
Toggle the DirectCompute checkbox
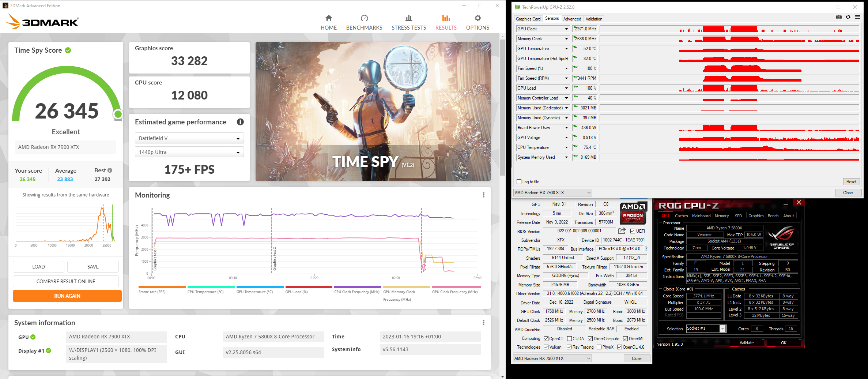point(590,339)
